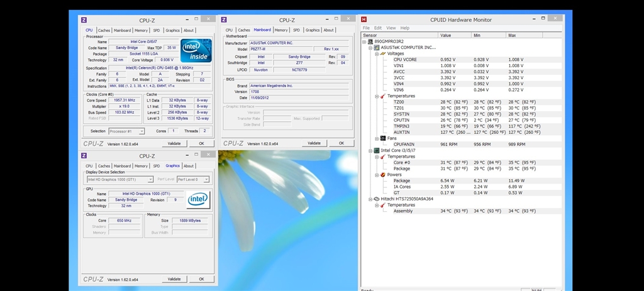
Task: Collapse the Powers group
Action: click(377, 175)
